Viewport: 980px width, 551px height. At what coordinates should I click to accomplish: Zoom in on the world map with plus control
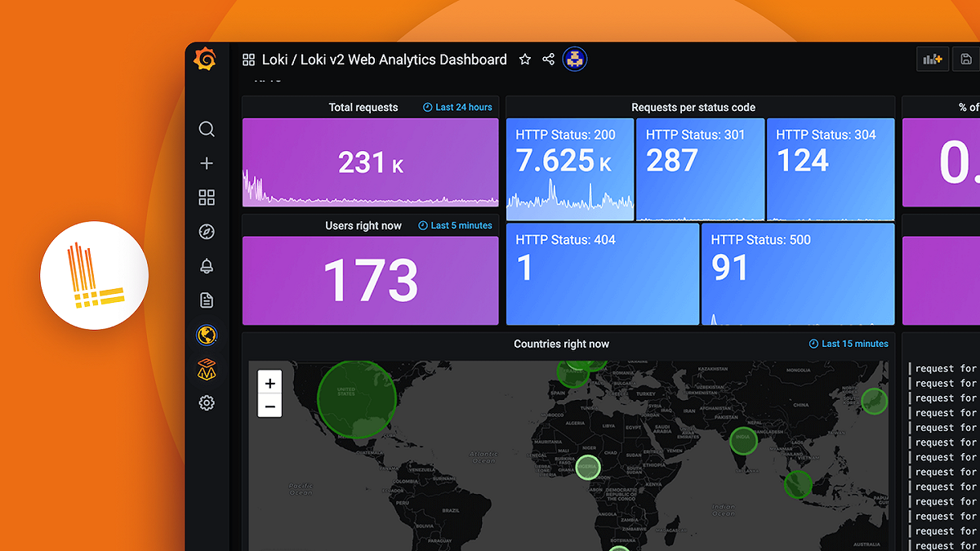pyautogui.click(x=269, y=382)
